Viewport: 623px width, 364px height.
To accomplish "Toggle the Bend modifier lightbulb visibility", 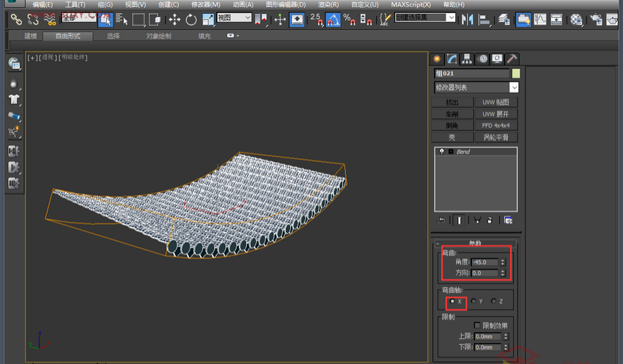I will (x=441, y=152).
